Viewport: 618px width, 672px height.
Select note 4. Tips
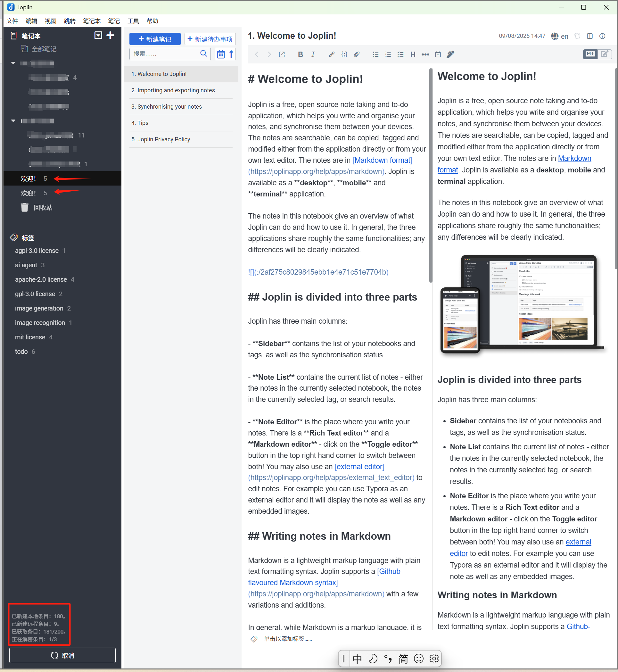pyautogui.click(x=181, y=123)
